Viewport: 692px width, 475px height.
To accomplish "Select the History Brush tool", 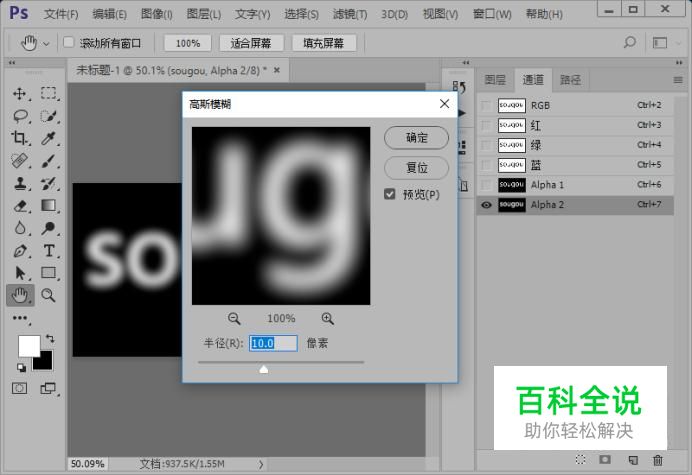I will point(49,183).
